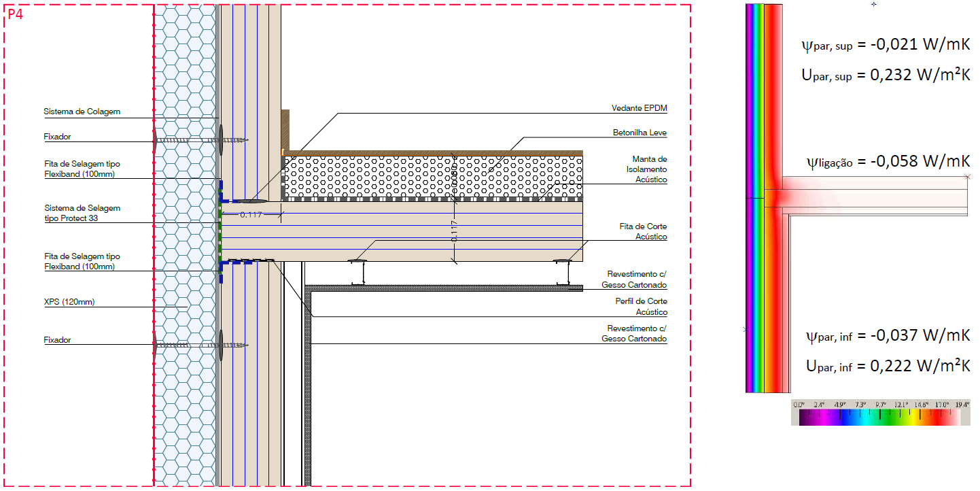Click the ψligação = -0,058 W/mK value
The height and width of the screenshot is (491, 980).
coord(888,162)
